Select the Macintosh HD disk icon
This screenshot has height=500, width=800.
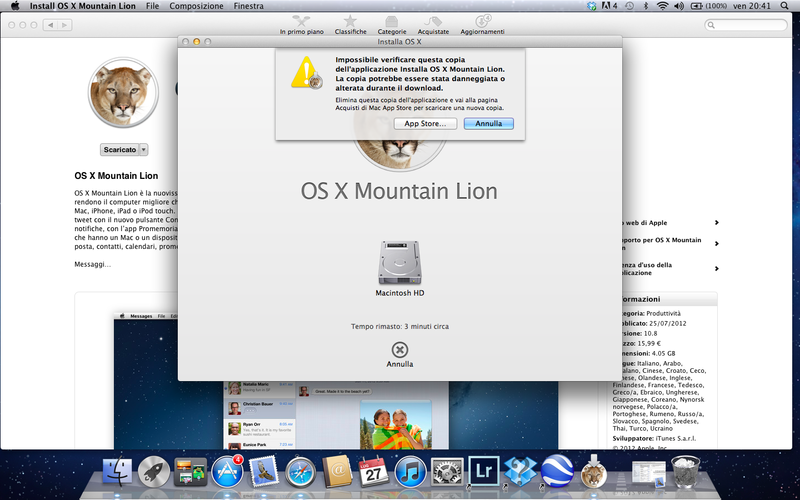(399, 263)
